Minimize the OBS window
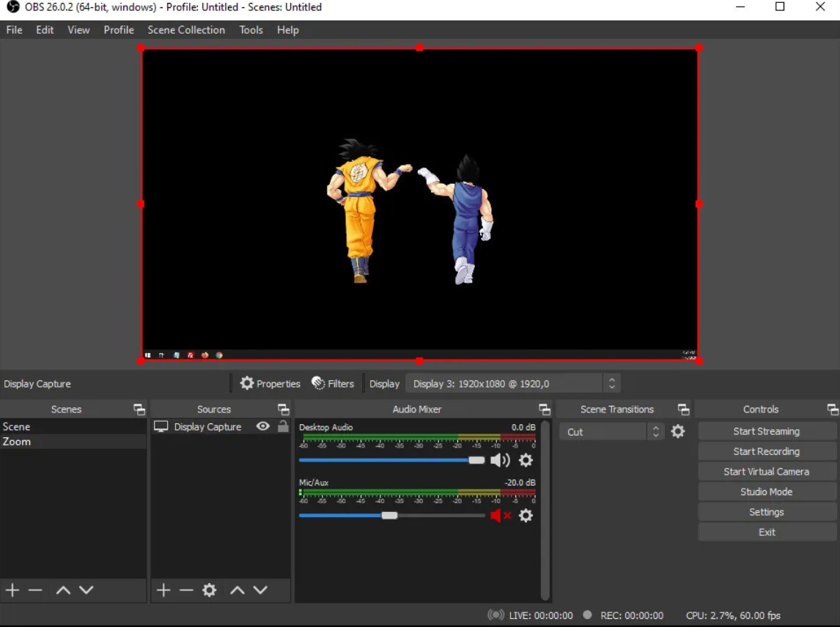 (740, 7)
